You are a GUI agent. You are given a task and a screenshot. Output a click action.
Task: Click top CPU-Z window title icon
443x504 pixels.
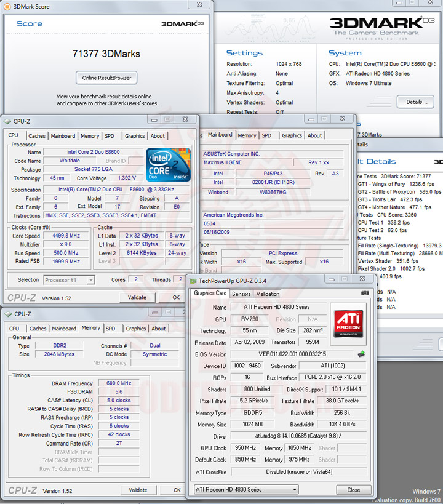tap(7, 121)
